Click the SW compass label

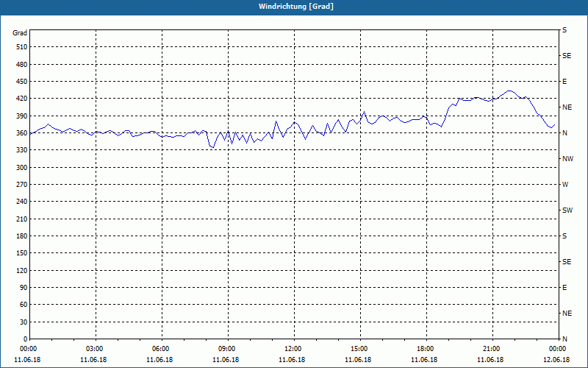[567, 210]
